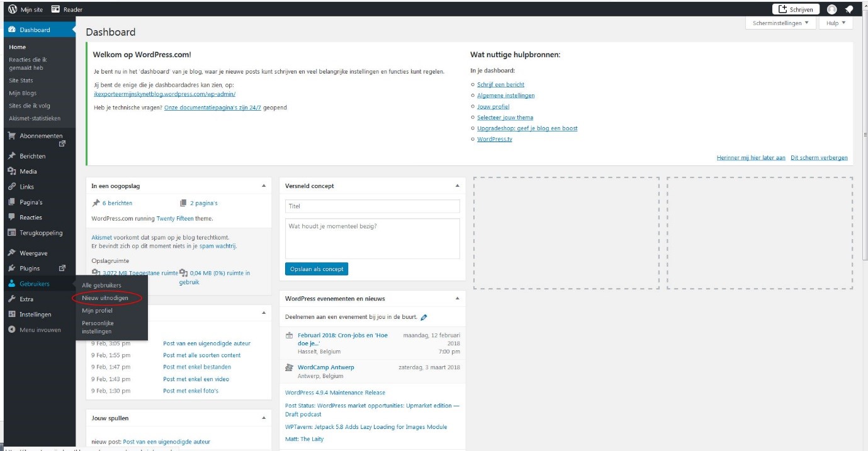Open the WordPress.tv link

[x=494, y=139]
